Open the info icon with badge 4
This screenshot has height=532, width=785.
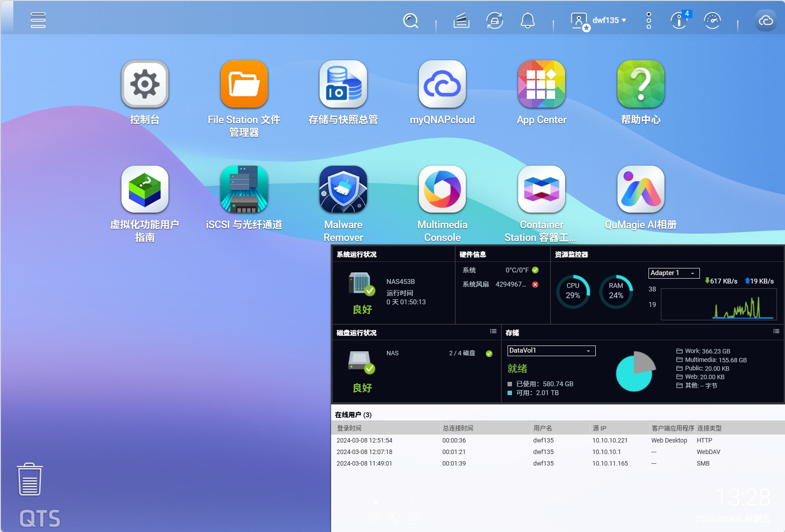(680, 20)
